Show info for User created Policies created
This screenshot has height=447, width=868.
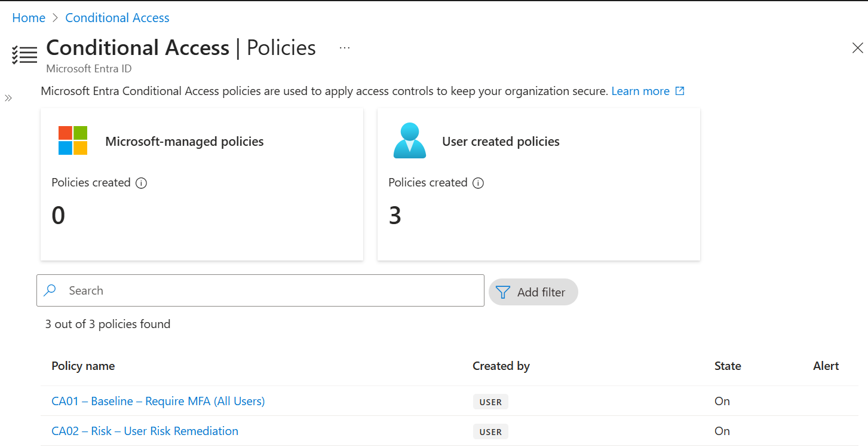pos(478,183)
